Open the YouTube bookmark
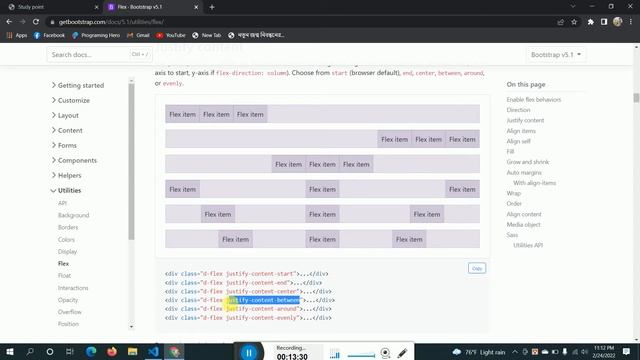Image resolution: width=640 pixels, height=360 pixels. (171, 36)
